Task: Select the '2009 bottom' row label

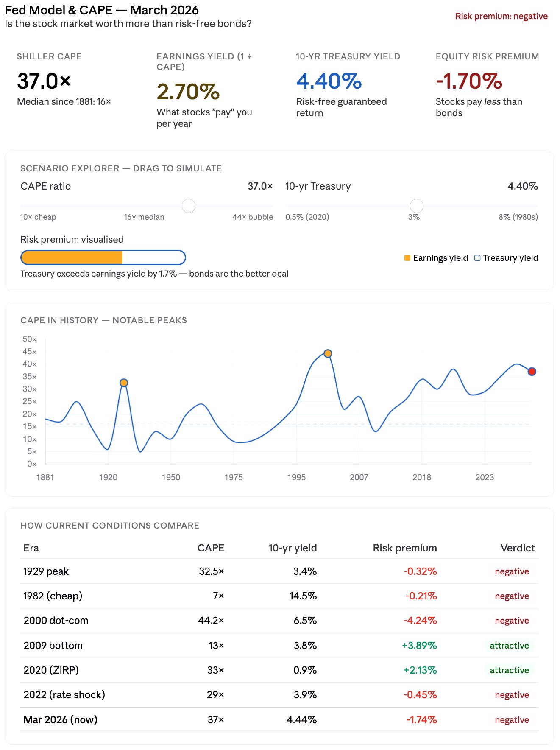Action: point(53,645)
